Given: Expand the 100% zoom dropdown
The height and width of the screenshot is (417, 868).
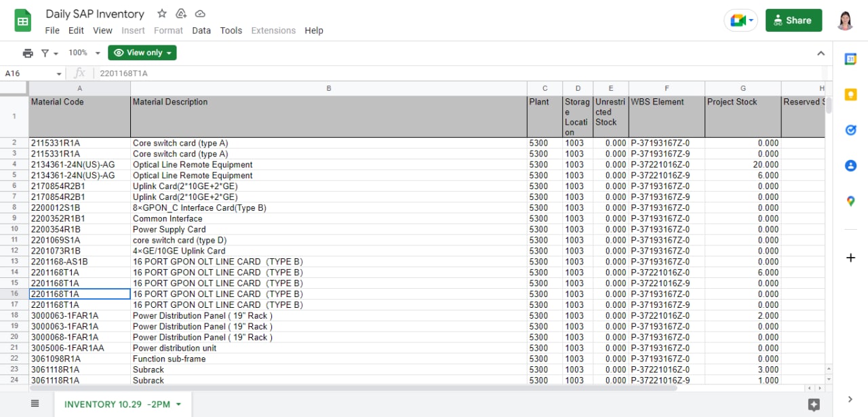Looking at the screenshot, I should (x=84, y=53).
